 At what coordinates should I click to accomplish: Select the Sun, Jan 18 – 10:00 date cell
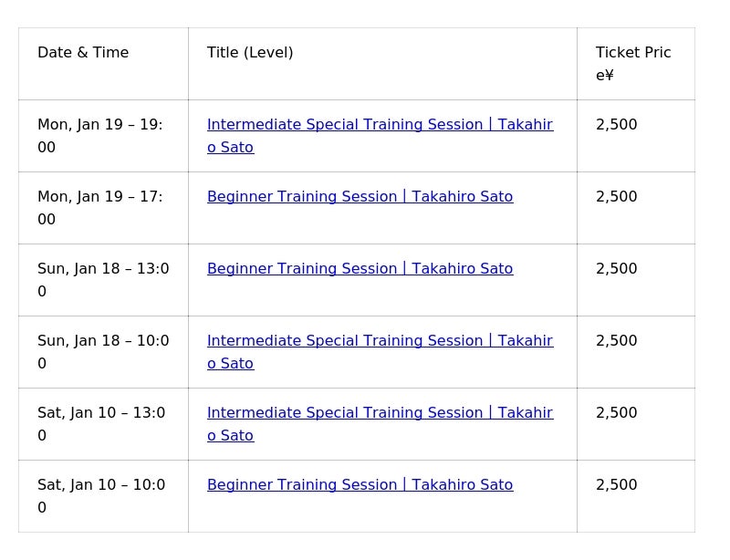(x=103, y=352)
